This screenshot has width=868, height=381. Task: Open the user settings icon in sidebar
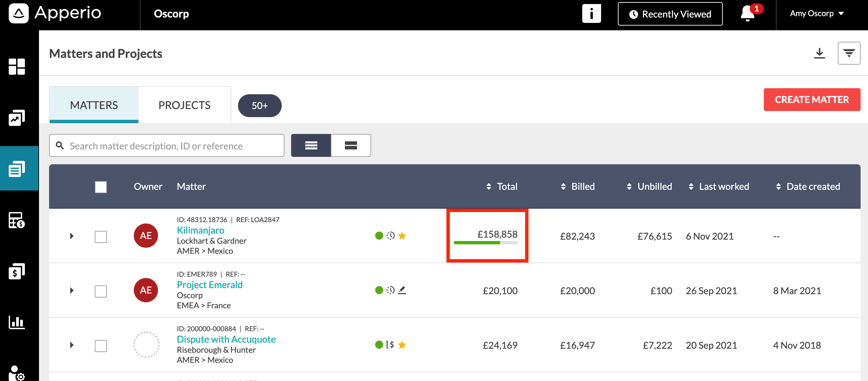17,374
